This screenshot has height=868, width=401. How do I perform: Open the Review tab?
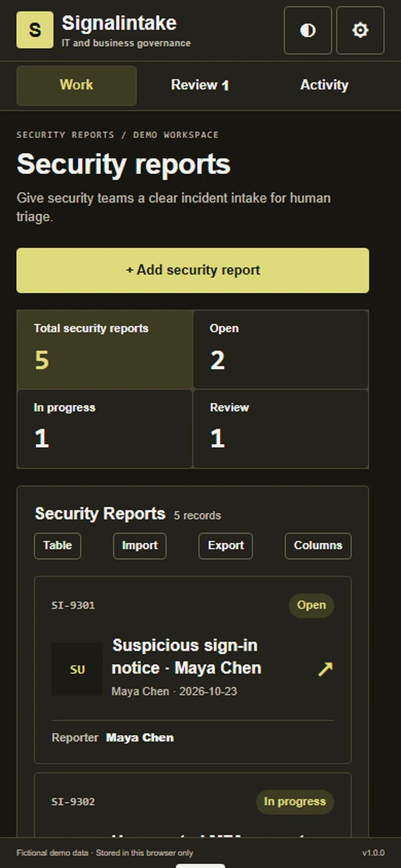click(200, 85)
